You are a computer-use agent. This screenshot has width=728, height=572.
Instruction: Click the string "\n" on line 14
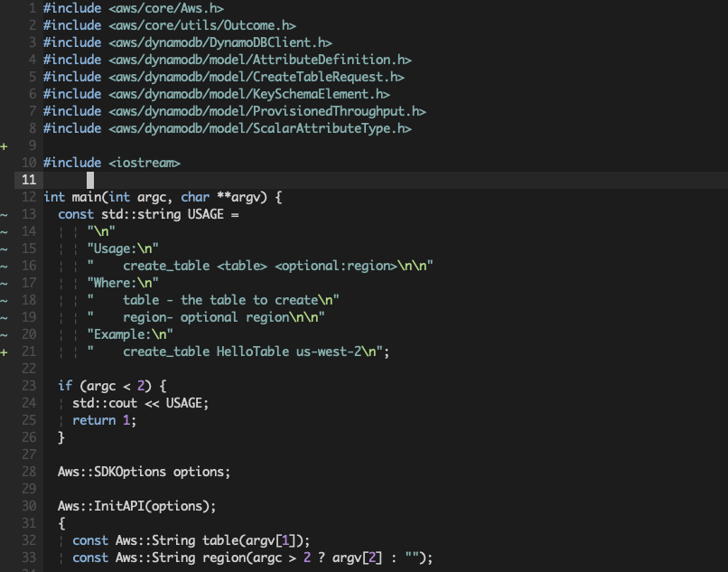tap(101, 231)
